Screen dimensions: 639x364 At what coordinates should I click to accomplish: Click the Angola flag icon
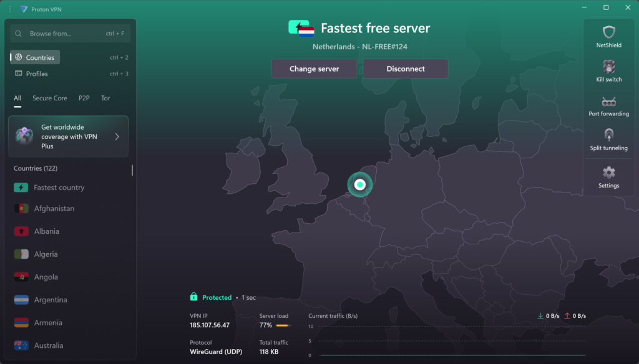click(x=21, y=277)
